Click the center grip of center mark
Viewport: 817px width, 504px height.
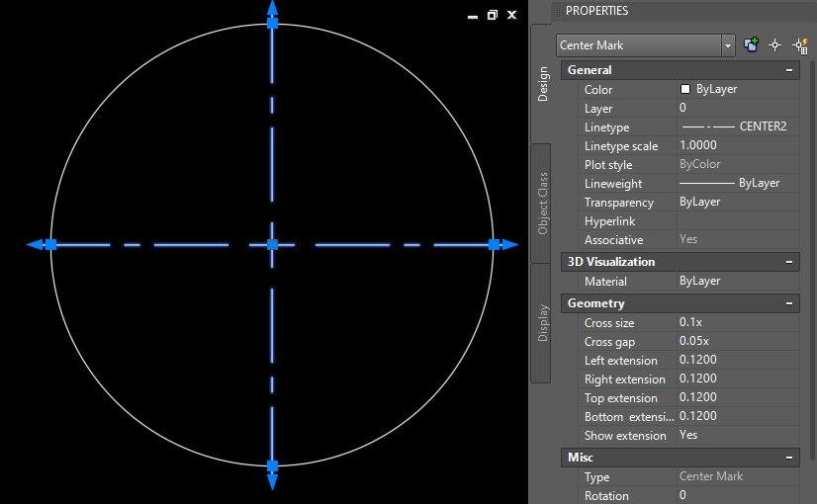click(273, 245)
